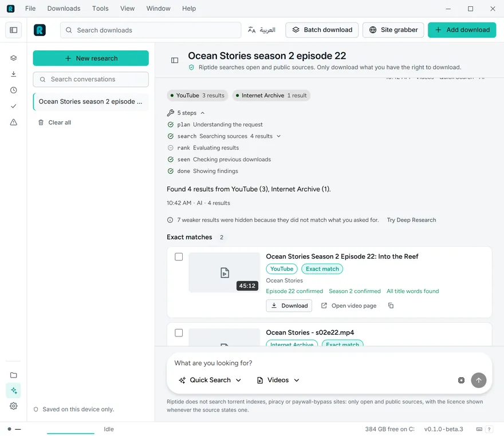Click the Exact match tag on Into the Reef
Image resolution: width=504 pixels, height=436 pixels.
click(x=322, y=269)
